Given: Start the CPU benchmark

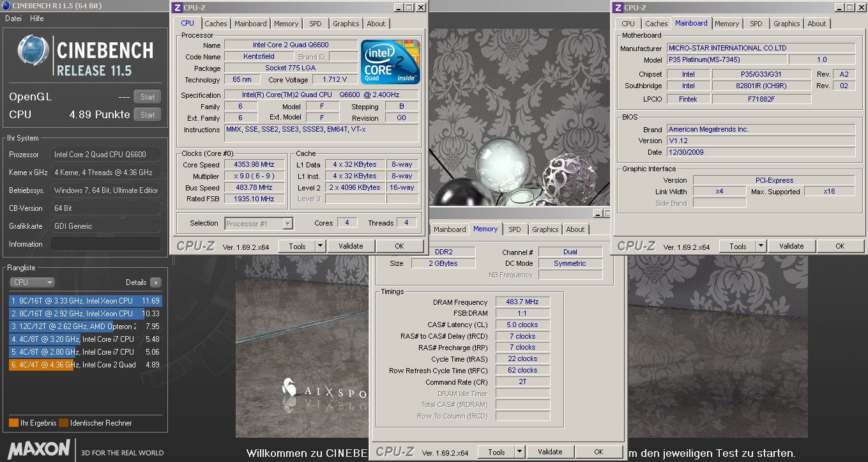Looking at the screenshot, I should pos(148,115).
